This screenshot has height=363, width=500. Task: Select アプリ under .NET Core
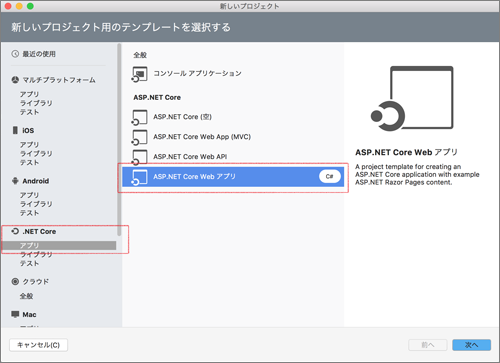pyautogui.click(x=59, y=246)
